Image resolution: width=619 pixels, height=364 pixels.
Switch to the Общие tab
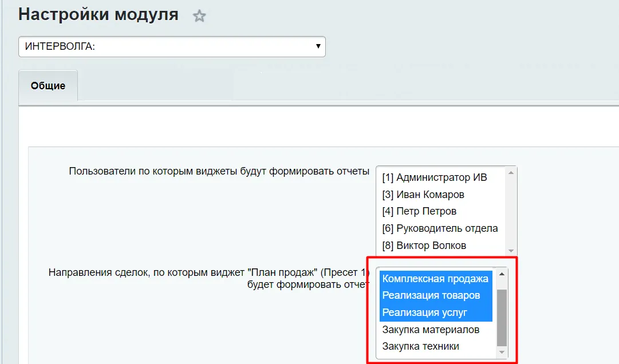pos(48,86)
